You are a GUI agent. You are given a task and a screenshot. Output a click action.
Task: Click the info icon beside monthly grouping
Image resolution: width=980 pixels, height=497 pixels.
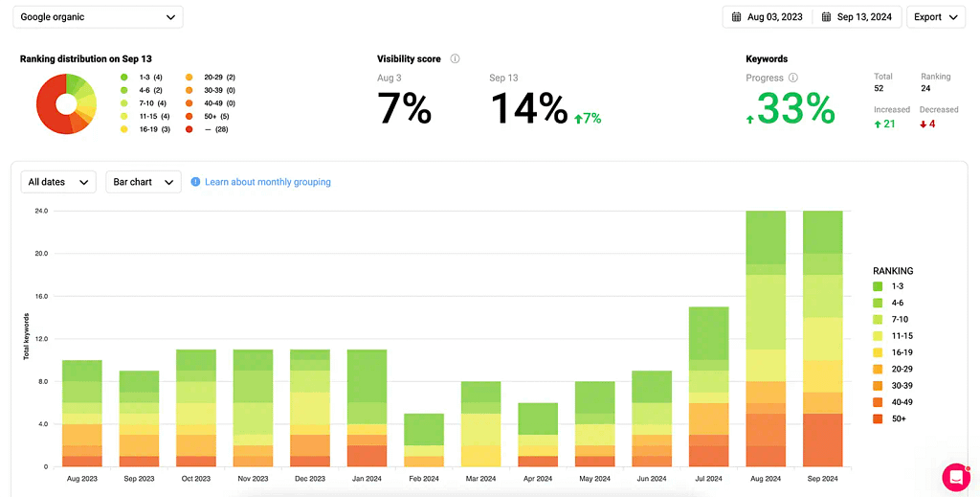click(x=195, y=182)
